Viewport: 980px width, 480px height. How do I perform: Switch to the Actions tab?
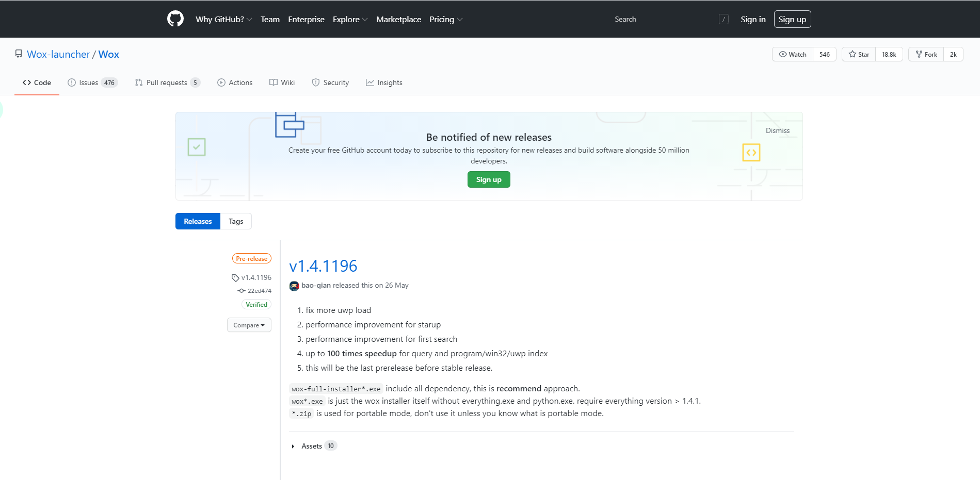pos(235,82)
